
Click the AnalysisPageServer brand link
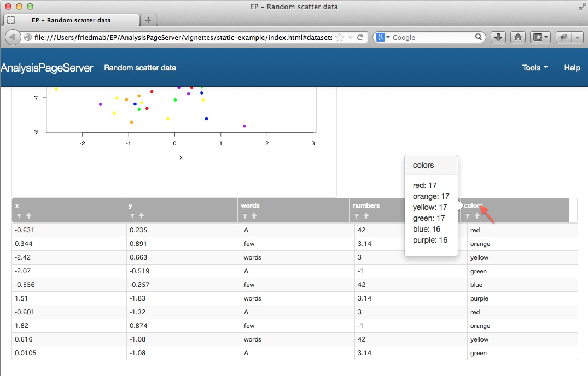(47, 68)
